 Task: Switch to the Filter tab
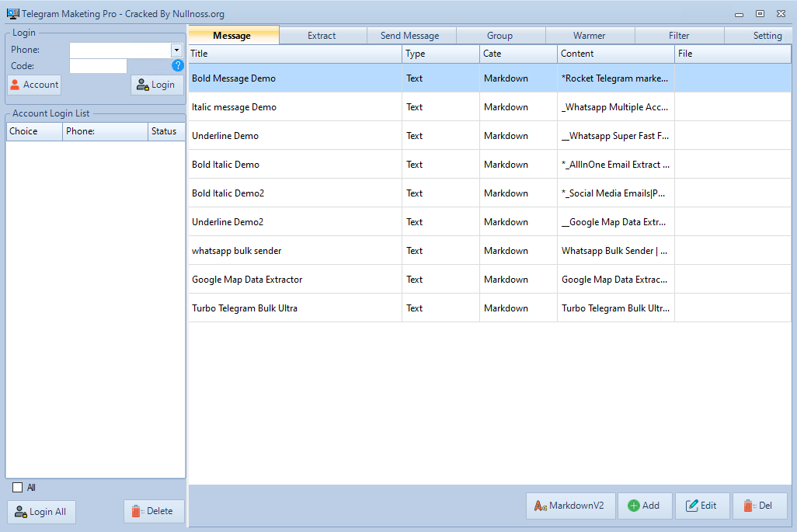[x=679, y=36]
